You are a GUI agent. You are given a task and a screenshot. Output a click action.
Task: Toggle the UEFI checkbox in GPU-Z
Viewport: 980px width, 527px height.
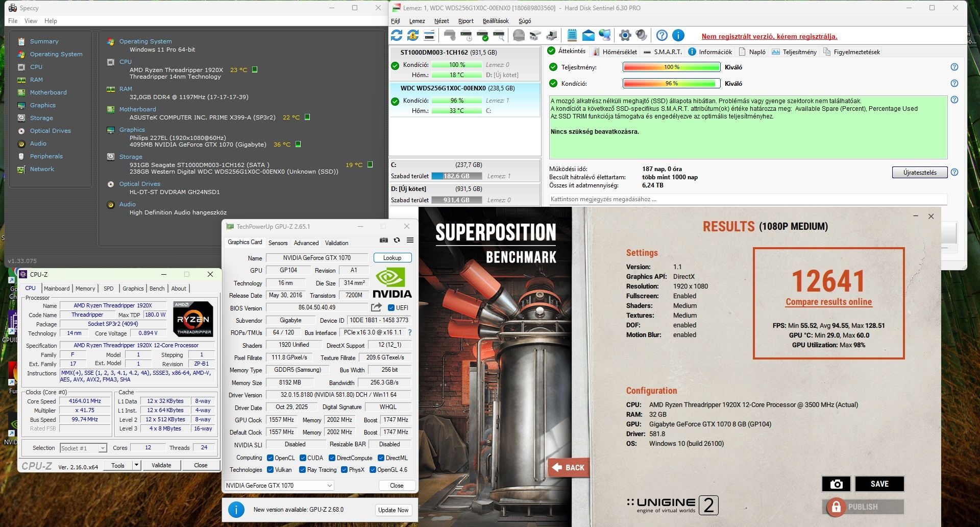391,308
